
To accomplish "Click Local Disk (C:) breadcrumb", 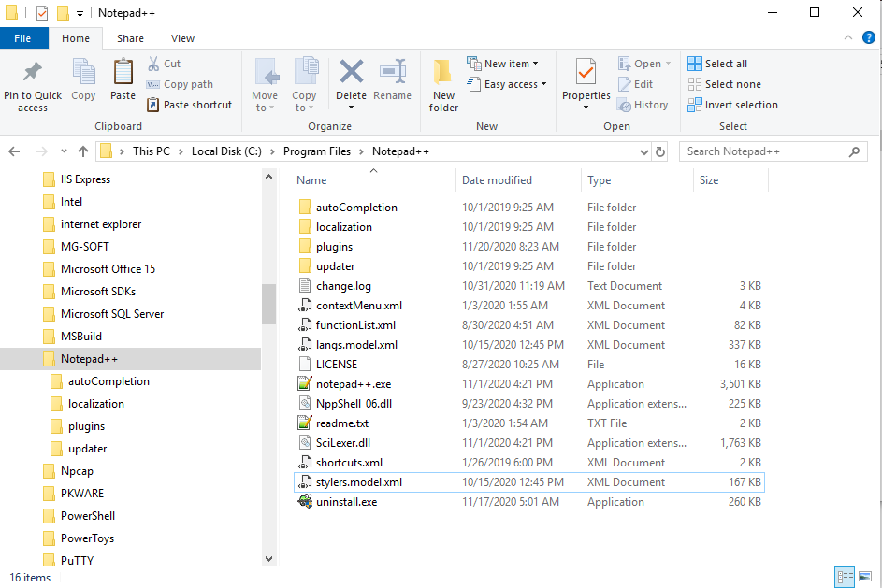I will coord(226,151).
